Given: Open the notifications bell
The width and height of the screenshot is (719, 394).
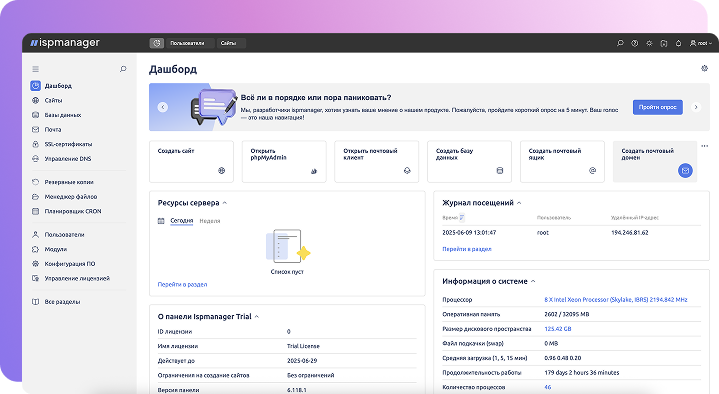Looking at the screenshot, I should click(x=678, y=43).
